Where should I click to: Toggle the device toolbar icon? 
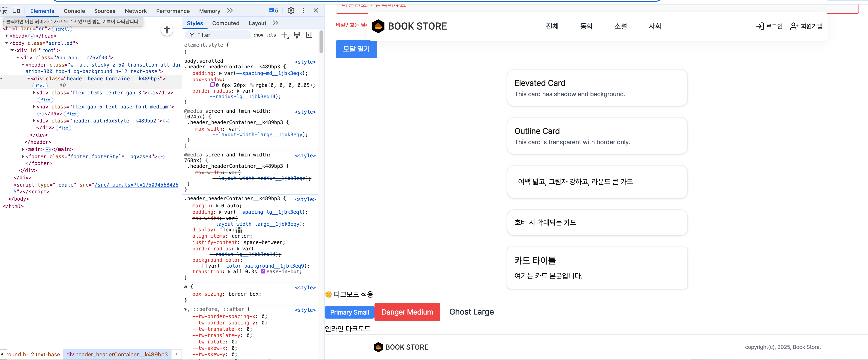[17, 11]
